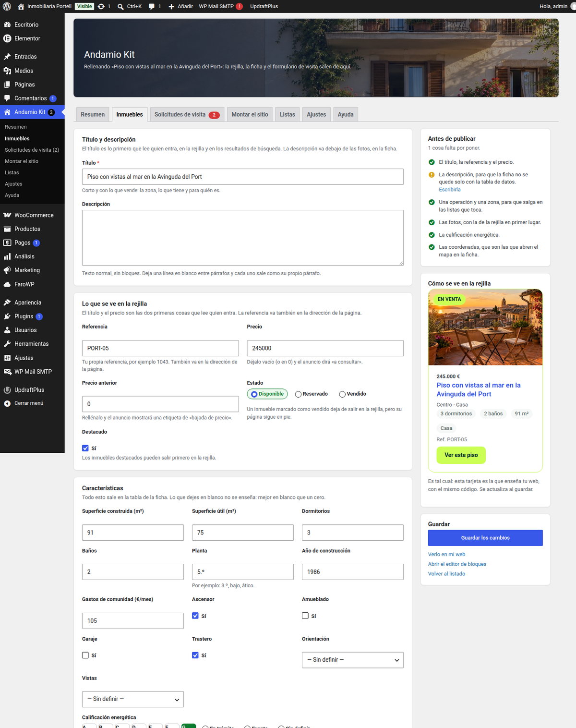
Task: Open the UpdraftPlus sidebar icon
Action: pos(7,390)
